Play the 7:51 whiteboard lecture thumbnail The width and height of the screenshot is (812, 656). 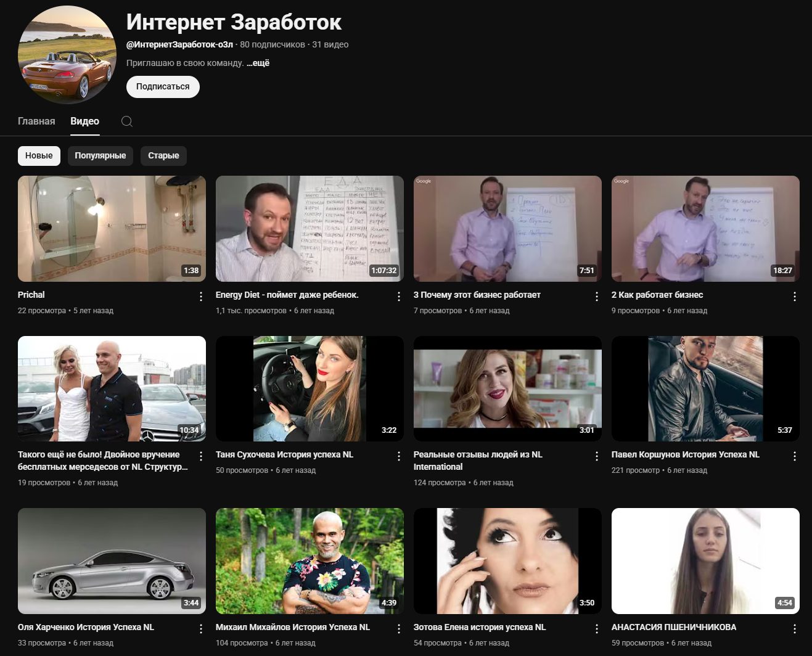[507, 229]
